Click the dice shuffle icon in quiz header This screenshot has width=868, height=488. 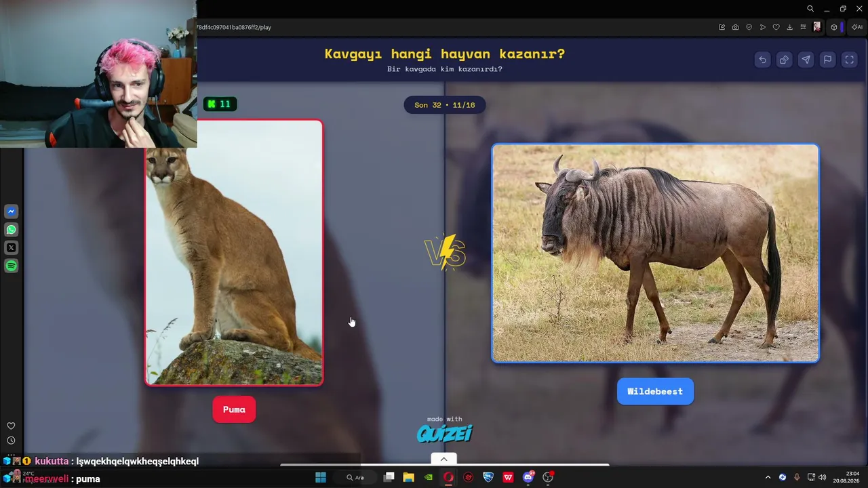pyautogui.click(x=784, y=60)
